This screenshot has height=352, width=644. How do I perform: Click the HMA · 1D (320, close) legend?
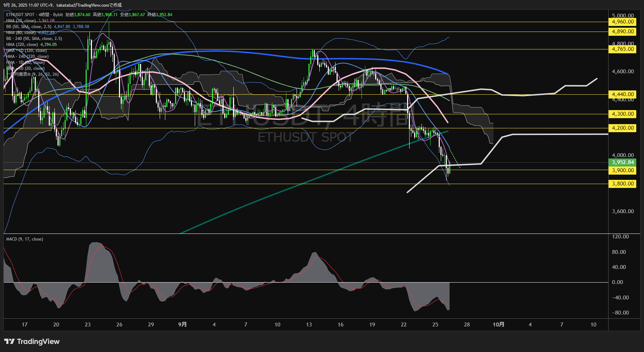(x=27, y=50)
